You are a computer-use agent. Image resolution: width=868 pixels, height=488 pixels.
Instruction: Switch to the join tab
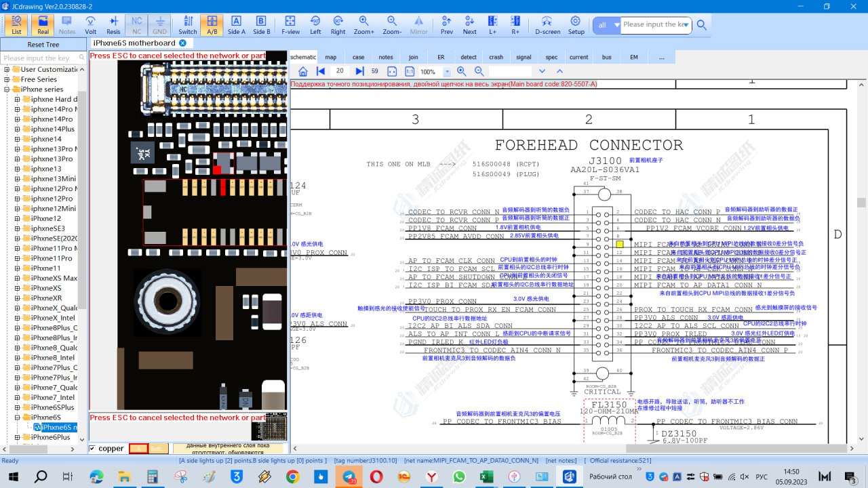[x=413, y=57]
